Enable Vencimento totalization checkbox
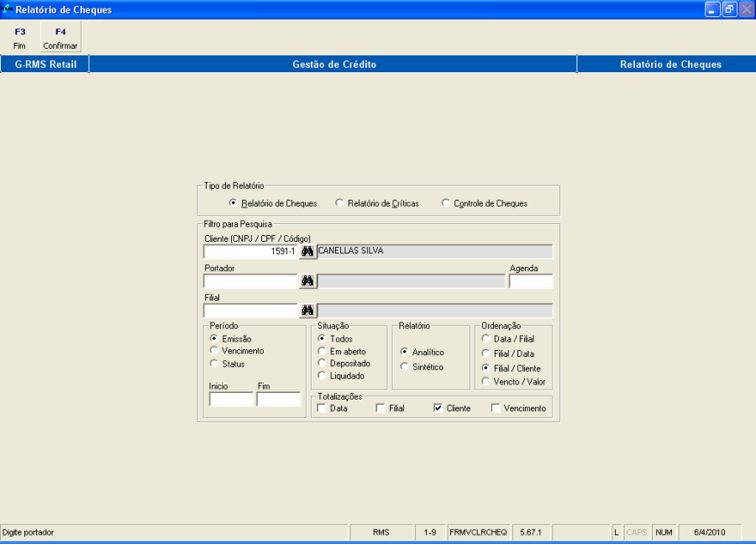This screenshot has width=756, height=544. (495, 408)
